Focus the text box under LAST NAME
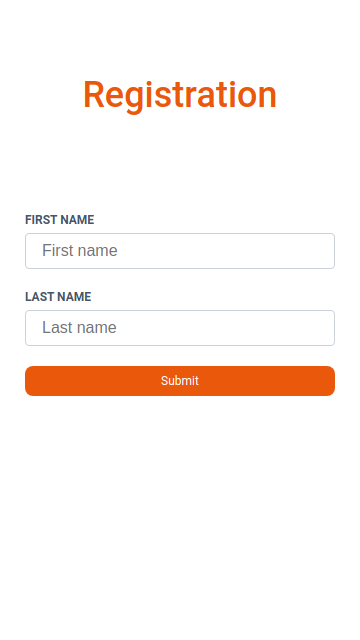This screenshot has width=360, height=640. coord(180,328)
